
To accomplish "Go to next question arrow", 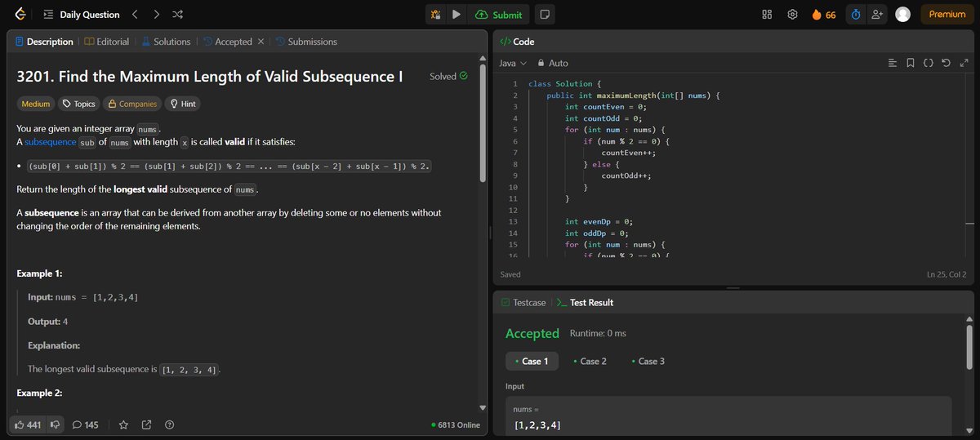I will pyautogui.click(x=157, y=15).
